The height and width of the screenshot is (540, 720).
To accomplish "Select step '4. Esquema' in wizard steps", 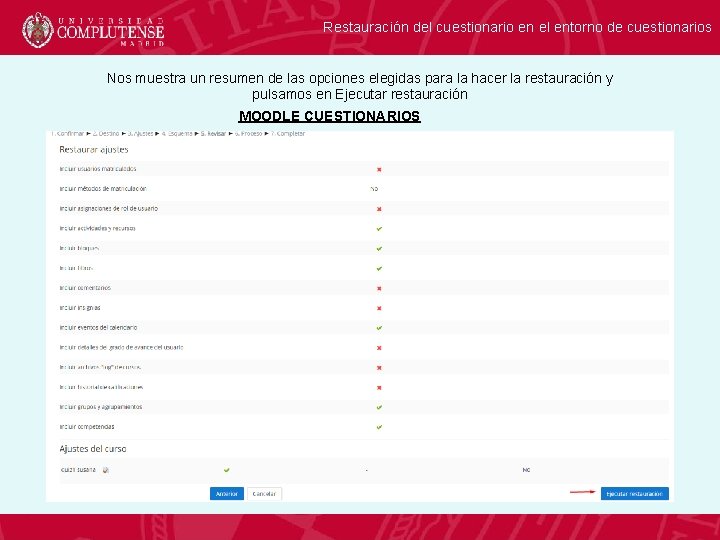I will [x=178, y=133].
